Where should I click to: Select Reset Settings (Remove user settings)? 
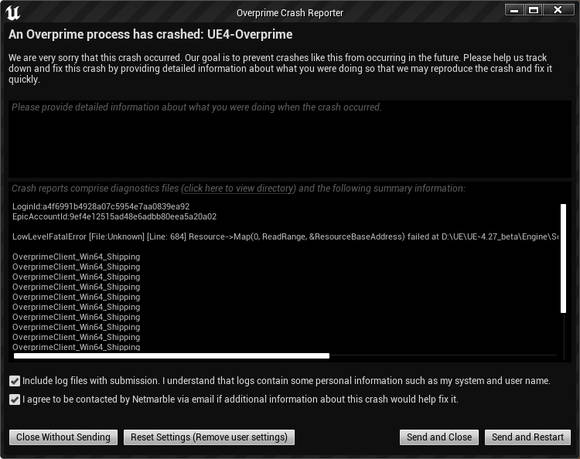tap(209, 437)
